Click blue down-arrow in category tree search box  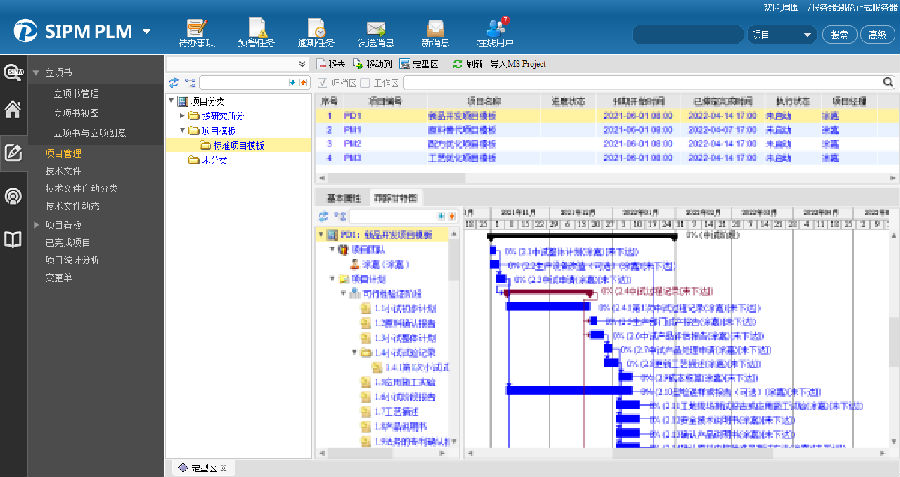(292, 83)
